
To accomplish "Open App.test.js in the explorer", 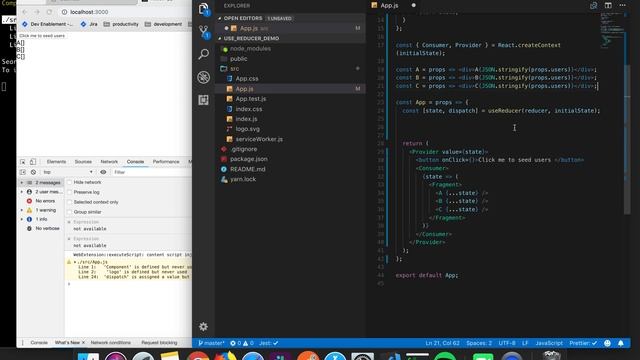I will tap(251, 99).
